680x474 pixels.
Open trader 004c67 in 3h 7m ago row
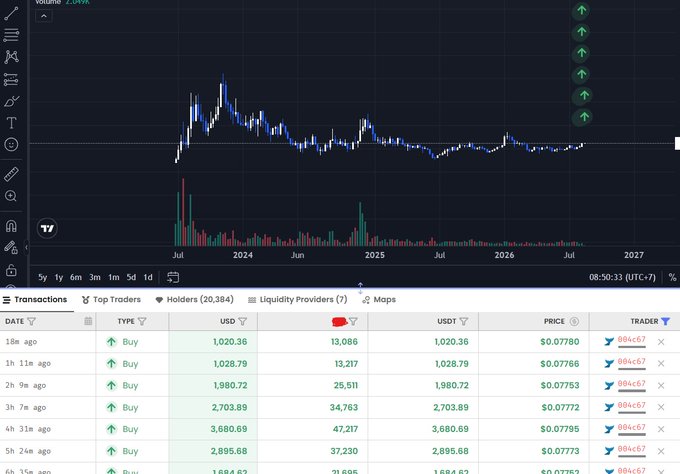(631, 405)
